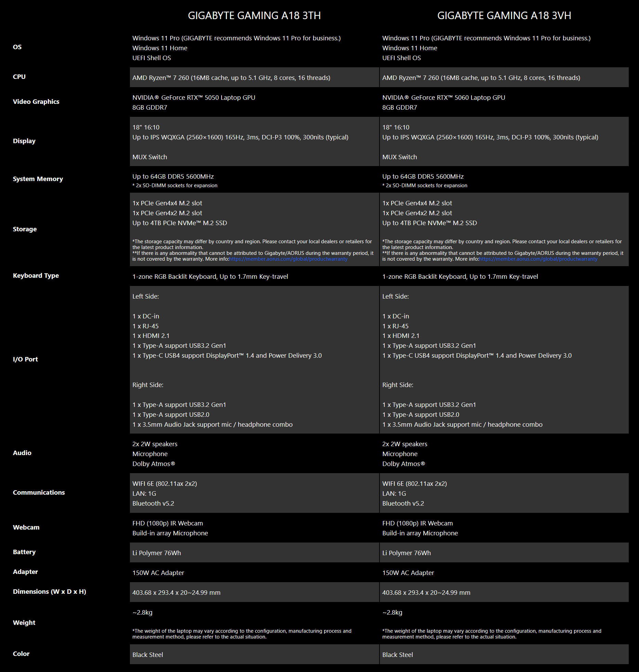Open the product warranty link under A18 3TH storage
Viewport: 639px width, 672px height.
pos(288,259)
